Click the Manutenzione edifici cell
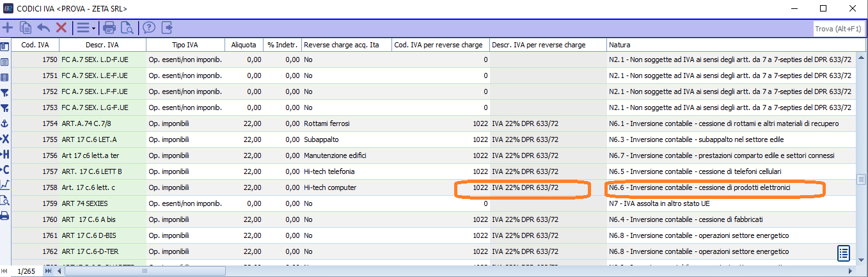Screen dimensions: 868x277 347,156
